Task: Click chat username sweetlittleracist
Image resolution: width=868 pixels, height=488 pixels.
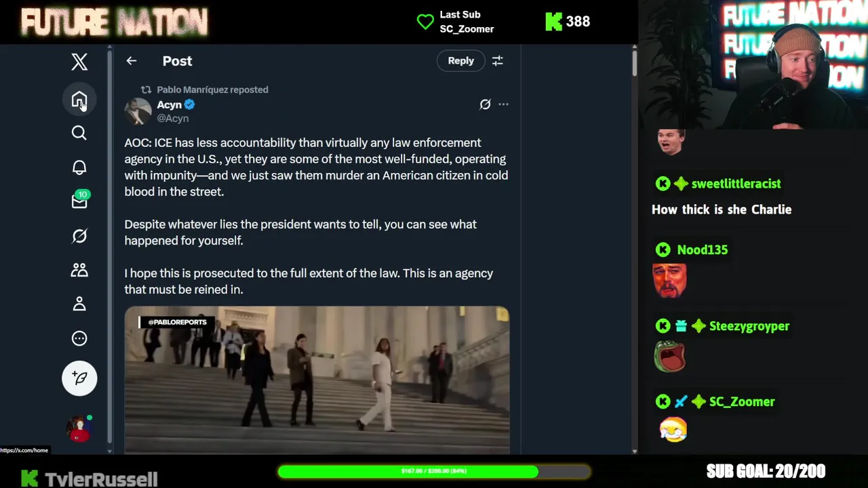Action: pos(736,184)
